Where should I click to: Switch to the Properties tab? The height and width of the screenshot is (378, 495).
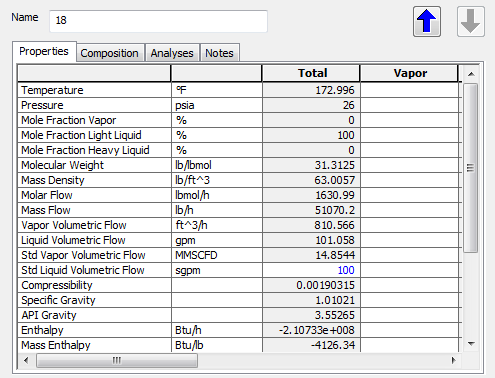coord(44,51)
